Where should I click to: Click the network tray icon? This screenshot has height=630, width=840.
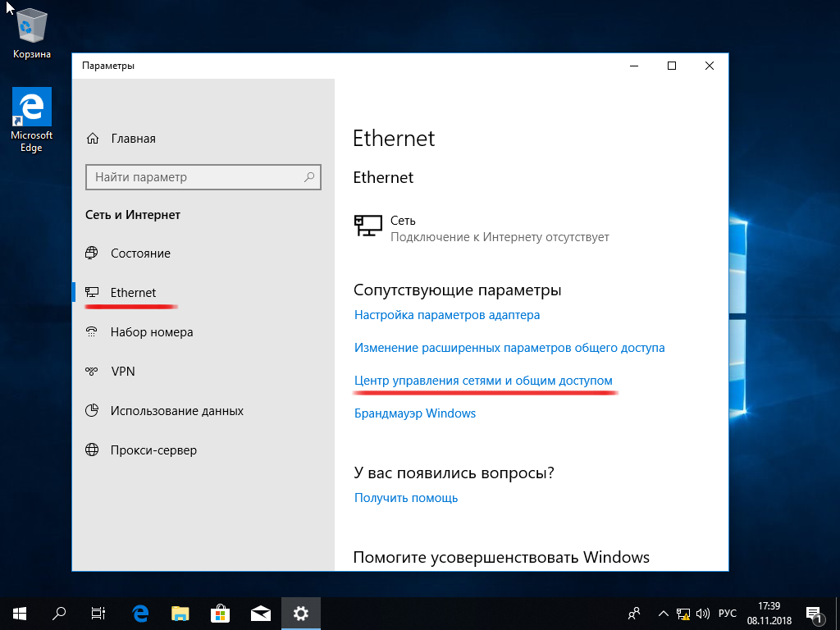pyautogui.click(x=683, y=614)
